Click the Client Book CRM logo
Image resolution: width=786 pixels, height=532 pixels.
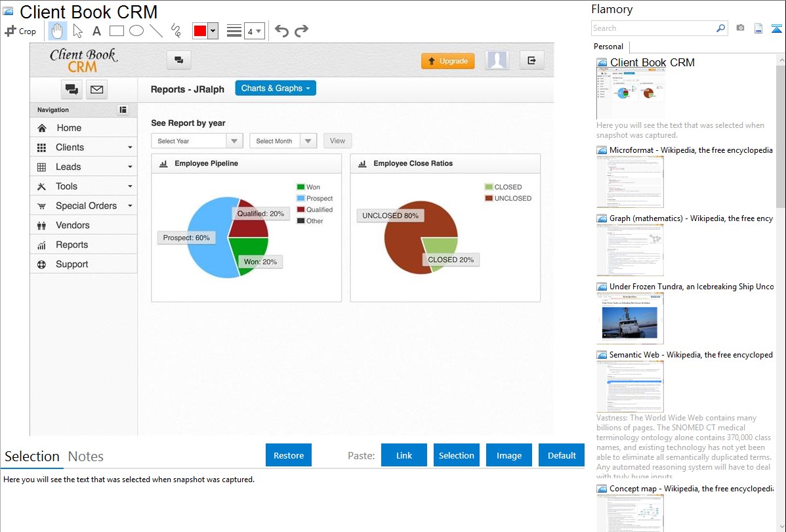[x=83, y=60]
